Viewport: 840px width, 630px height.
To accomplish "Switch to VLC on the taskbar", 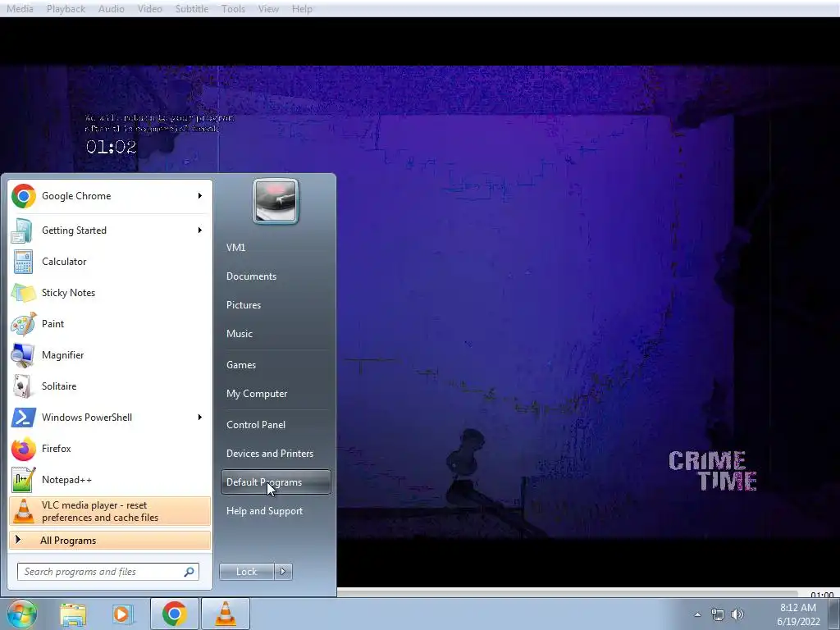I will coord(226,614).
